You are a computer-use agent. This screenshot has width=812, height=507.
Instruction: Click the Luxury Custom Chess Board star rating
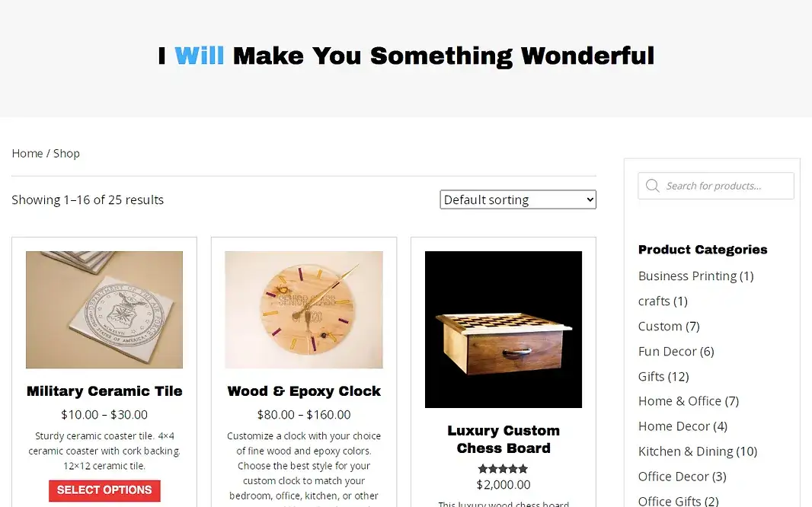click(x=503, y=469)
